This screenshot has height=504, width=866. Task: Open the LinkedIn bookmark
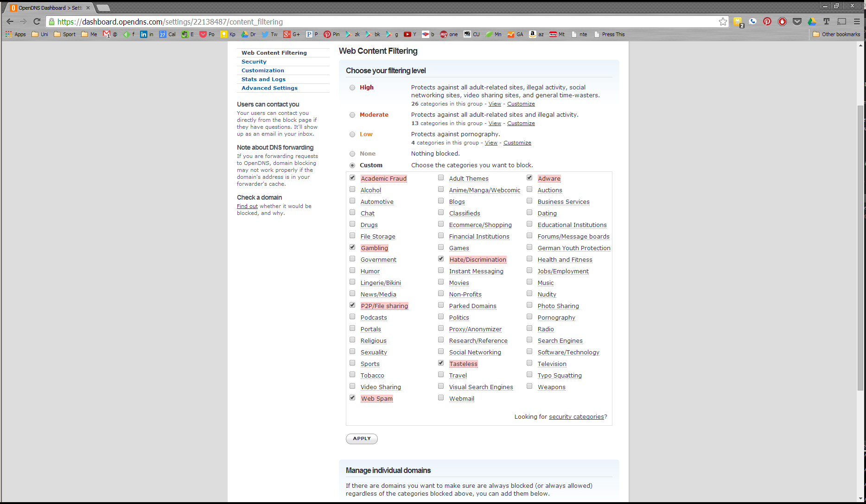click(x=146, y=34)
